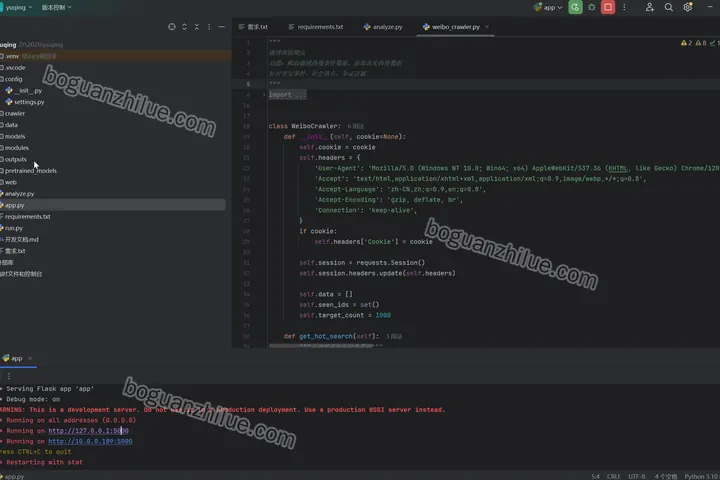
Task: Open Search Everywhere magnifier icon
Action: pyautogui.click(x=669, y=7)
